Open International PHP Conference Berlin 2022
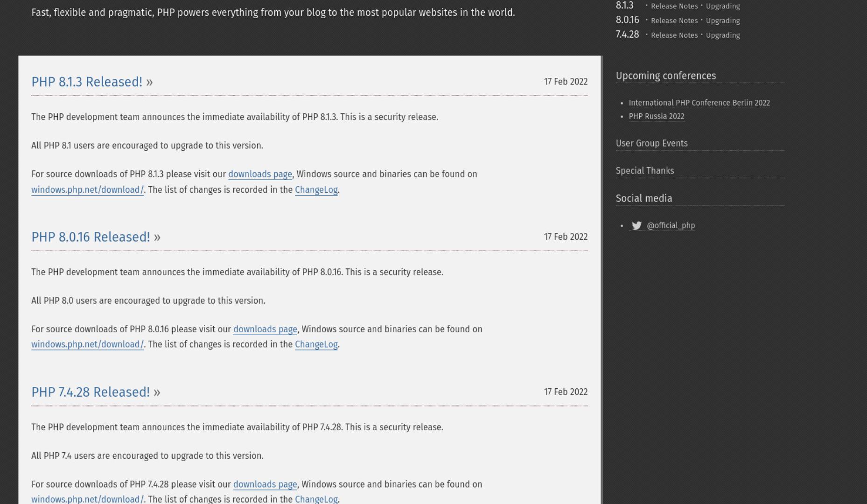867x504 pixels. click(699, 103)
